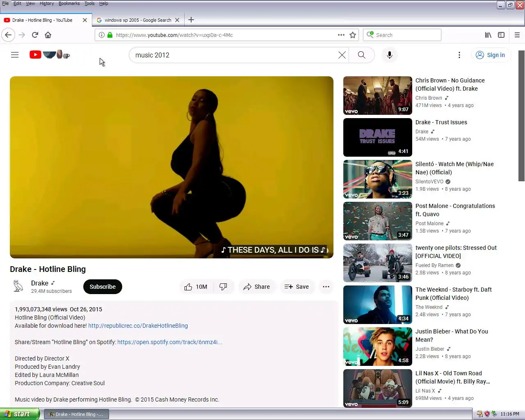Open Fueled By Ramen channel link
This screenshot has width=525, height=420.
(434, 265)
